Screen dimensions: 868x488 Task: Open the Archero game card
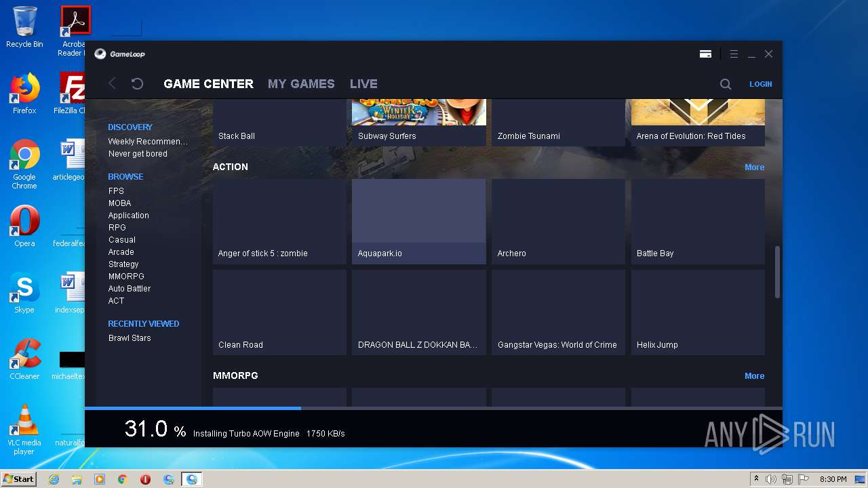pos(558,222)
